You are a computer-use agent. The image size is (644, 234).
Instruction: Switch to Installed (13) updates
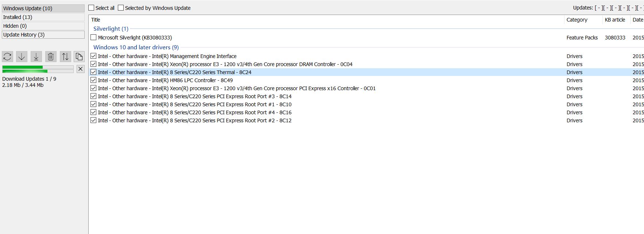click(x=43, y=17)
